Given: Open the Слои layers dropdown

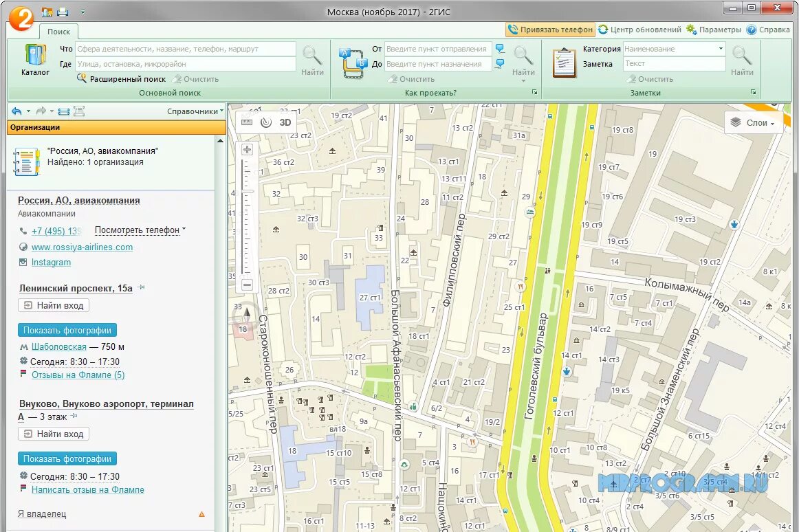Looking at the screenshot, I should click(753, 123).
